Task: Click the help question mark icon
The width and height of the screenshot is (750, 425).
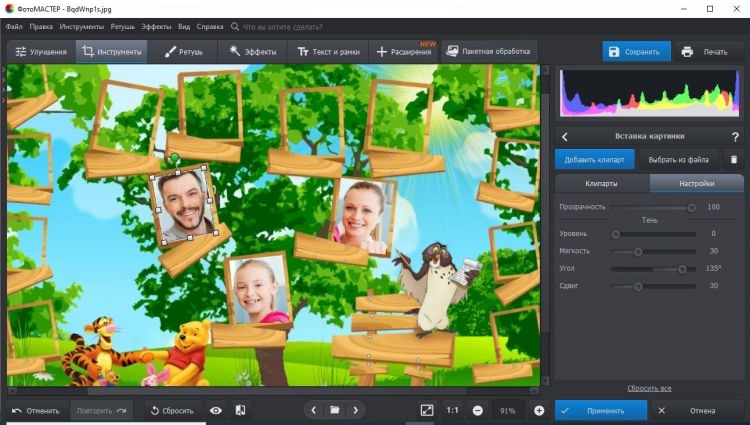Action: click(734, 136)
